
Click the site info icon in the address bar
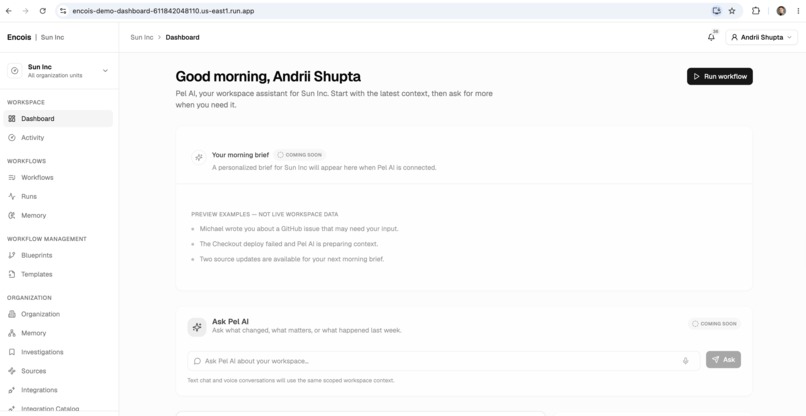[63, 11]
